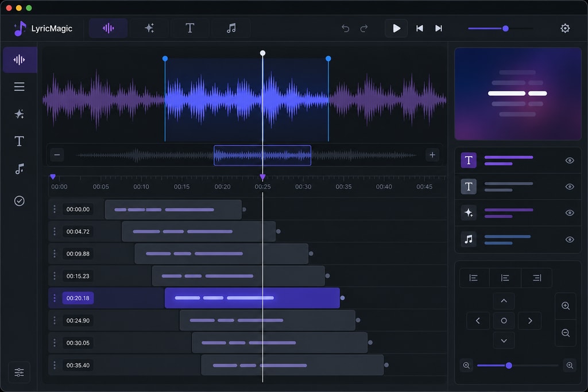Select the lyric block in 00:04.72 row
The height and width of the screenshot is (392, 588).
199,231
